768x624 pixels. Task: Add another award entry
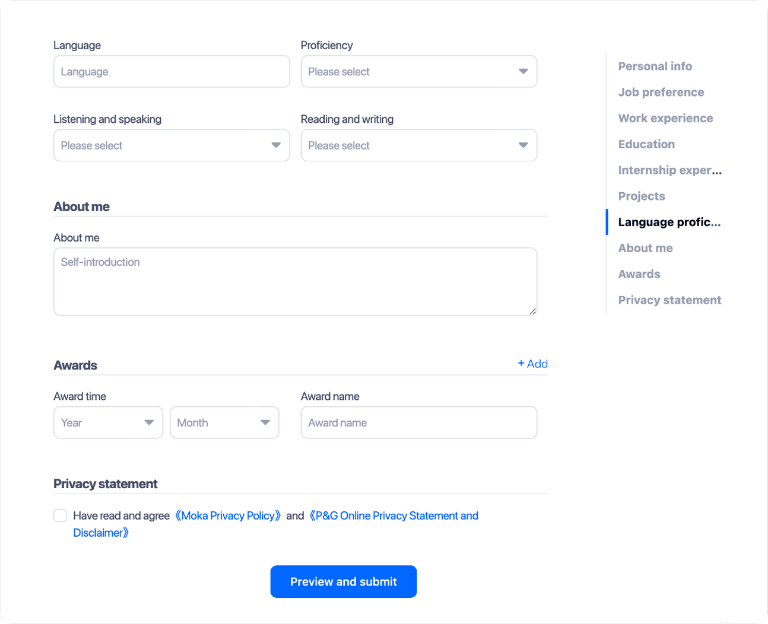pos(533,364)
